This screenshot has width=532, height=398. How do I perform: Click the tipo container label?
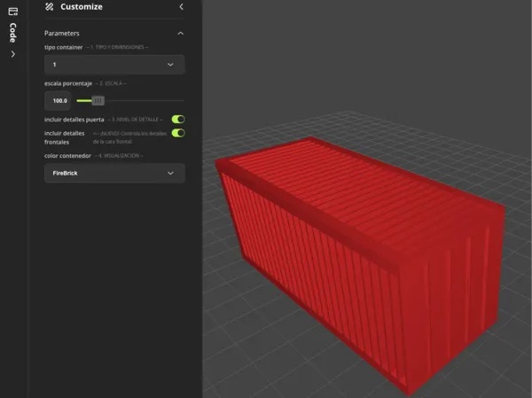pyautogui.click(x=64, y=47)
